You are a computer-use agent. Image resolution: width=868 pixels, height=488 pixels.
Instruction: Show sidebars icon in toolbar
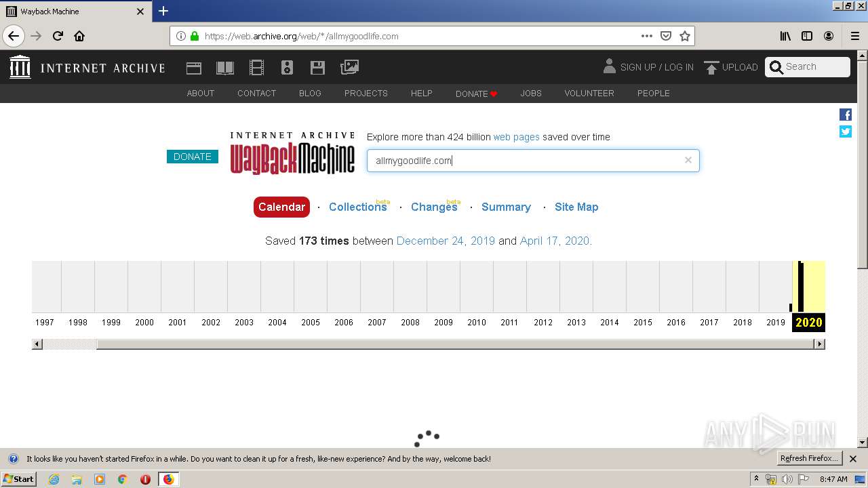click(807, 36)
